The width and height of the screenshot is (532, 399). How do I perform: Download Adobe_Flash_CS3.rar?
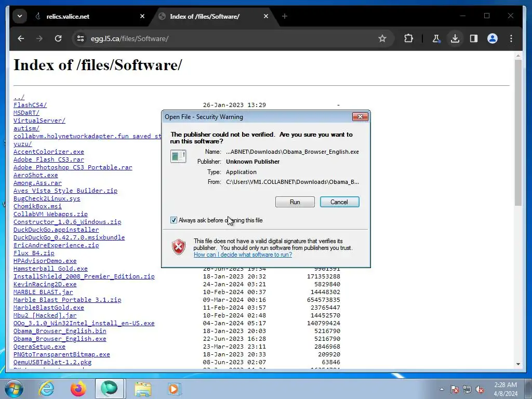tap(49, 160)
